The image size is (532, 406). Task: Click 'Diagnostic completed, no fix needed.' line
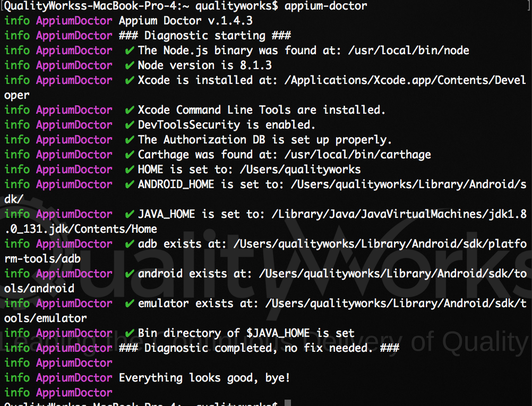pyautogui.click(x=259, y=348)
